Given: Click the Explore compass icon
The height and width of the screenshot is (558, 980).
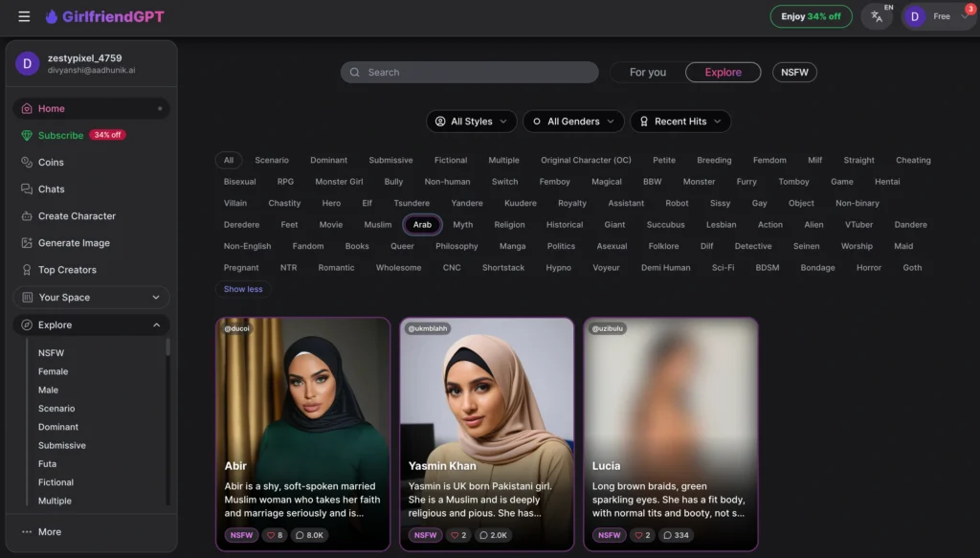Looking at the screenshot, I should point(26,324).
